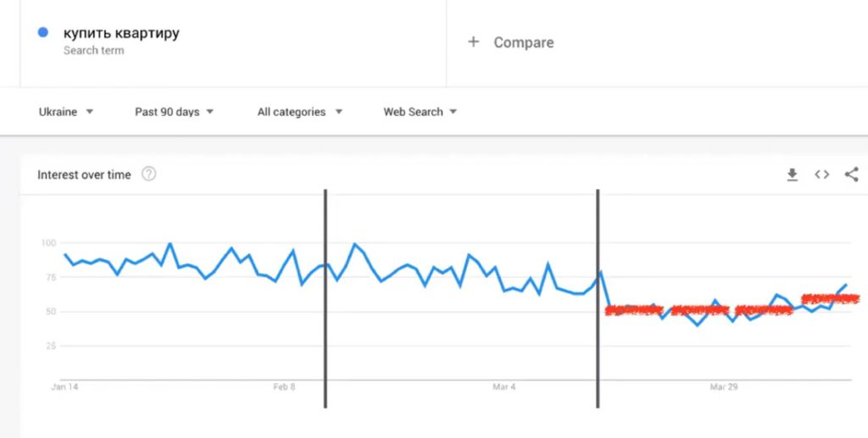Open the All categories dropdown
The image size is (868, 438).
(x=299, y=112)
